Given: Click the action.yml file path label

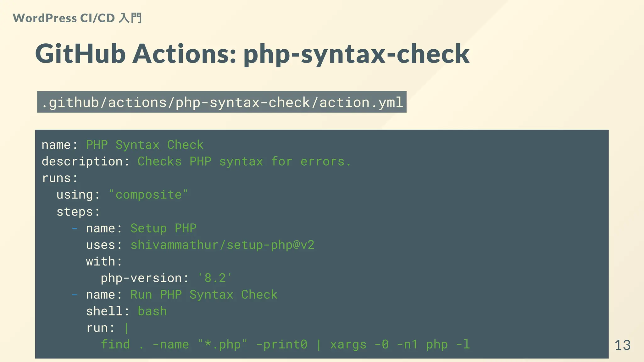Looking at the screenshot, I should tap(222, 102).
